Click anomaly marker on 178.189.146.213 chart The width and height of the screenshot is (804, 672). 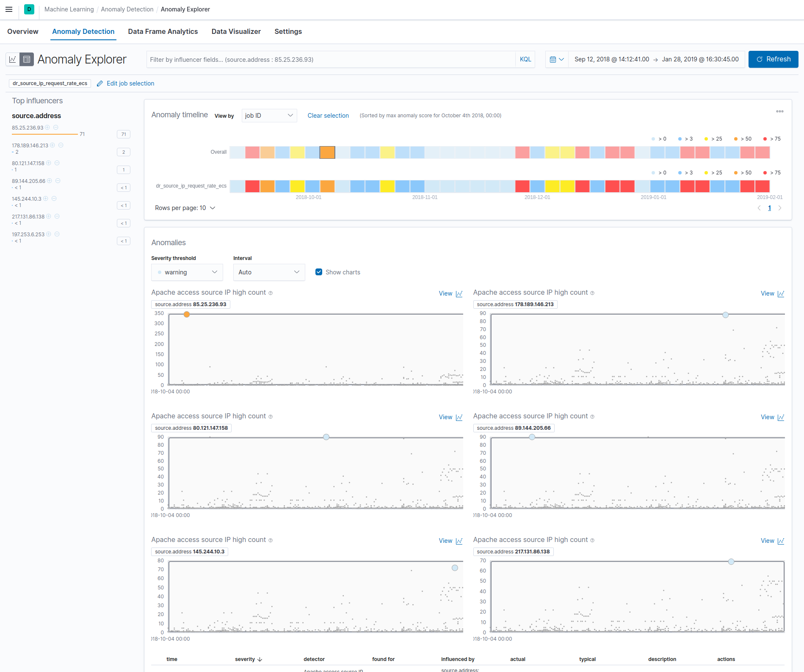[x=726, y=315]
